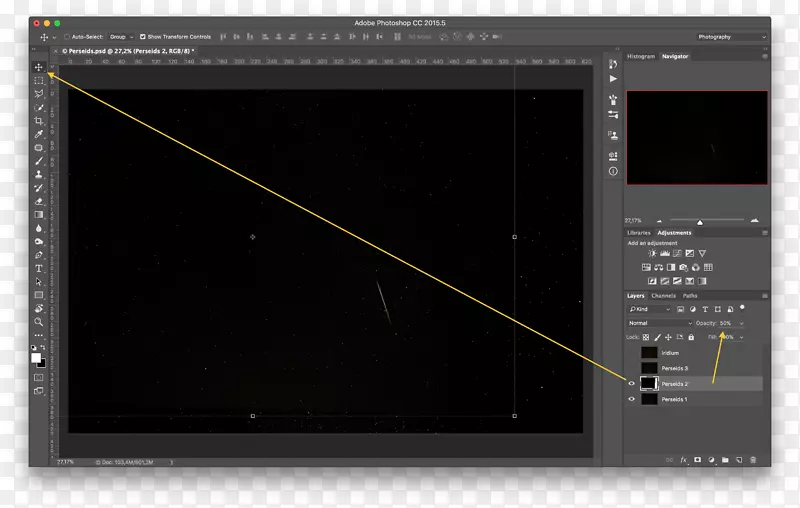
Task: Expand the layer Opacity 50% dropdown arrow
Action: (741, 323)
